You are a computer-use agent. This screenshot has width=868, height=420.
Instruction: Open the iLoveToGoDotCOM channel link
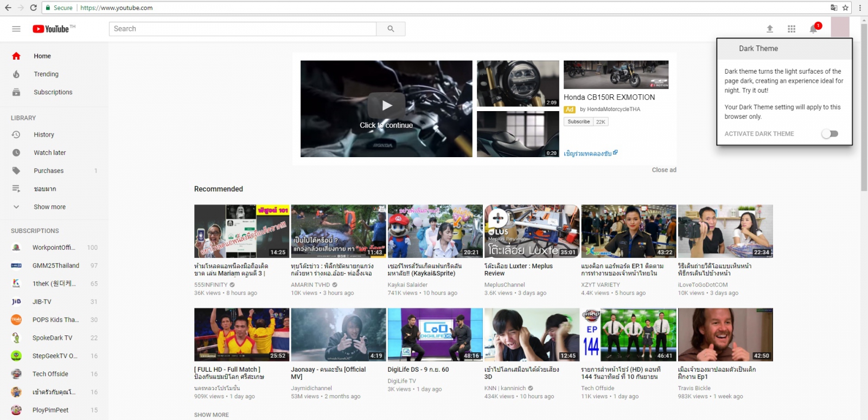coord(703,285)
